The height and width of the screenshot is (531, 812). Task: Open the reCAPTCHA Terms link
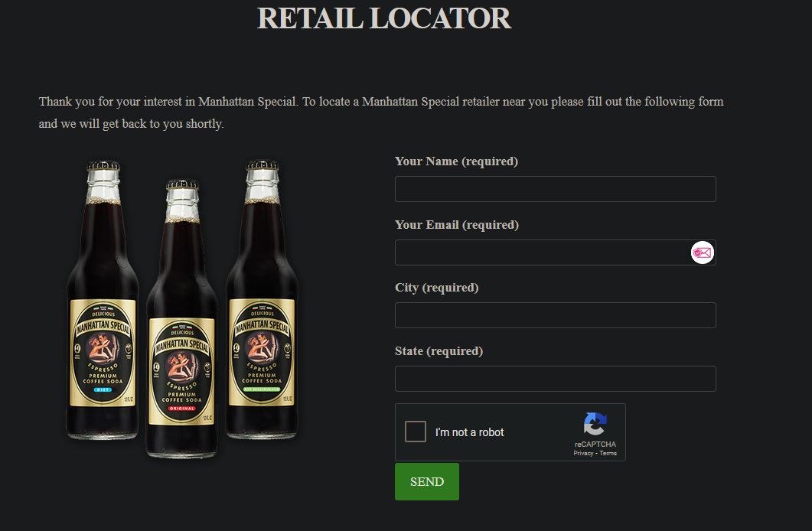[608, 454]
